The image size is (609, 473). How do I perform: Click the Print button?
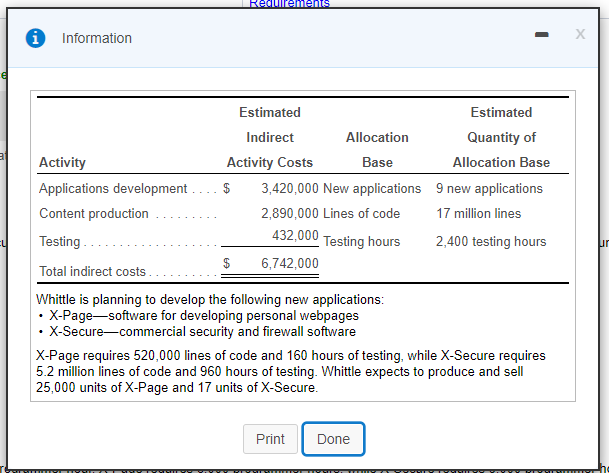click(270, 439)
